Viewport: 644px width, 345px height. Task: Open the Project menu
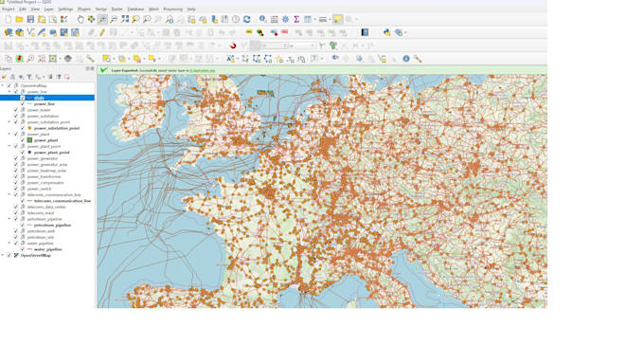coord(9,9)
